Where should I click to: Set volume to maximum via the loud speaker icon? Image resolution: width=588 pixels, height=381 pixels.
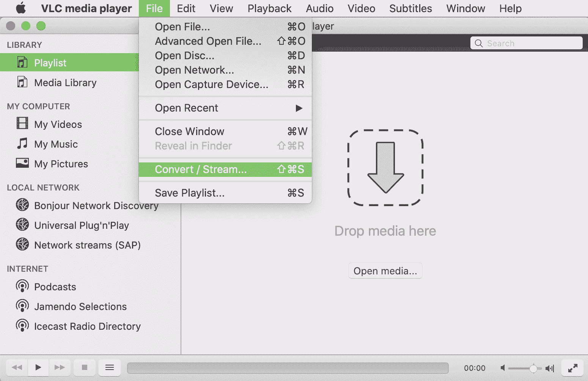(x=550, y=368)
